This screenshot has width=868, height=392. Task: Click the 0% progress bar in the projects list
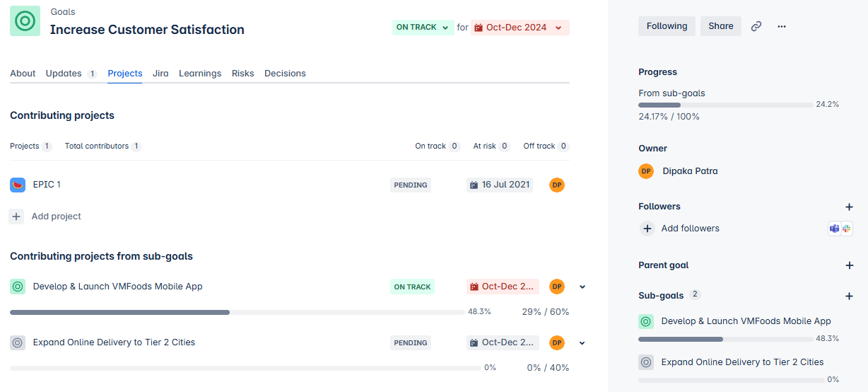pos(245,368)
